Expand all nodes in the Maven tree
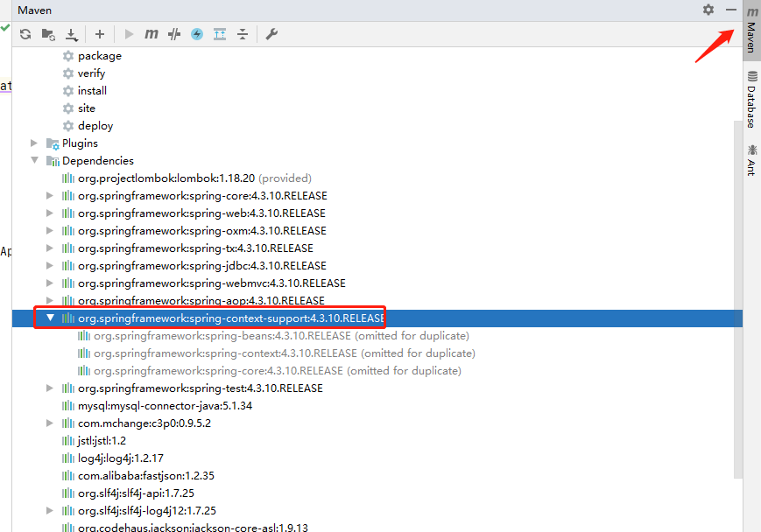Viewport: 761px width, 532px height. coord(219,34)
